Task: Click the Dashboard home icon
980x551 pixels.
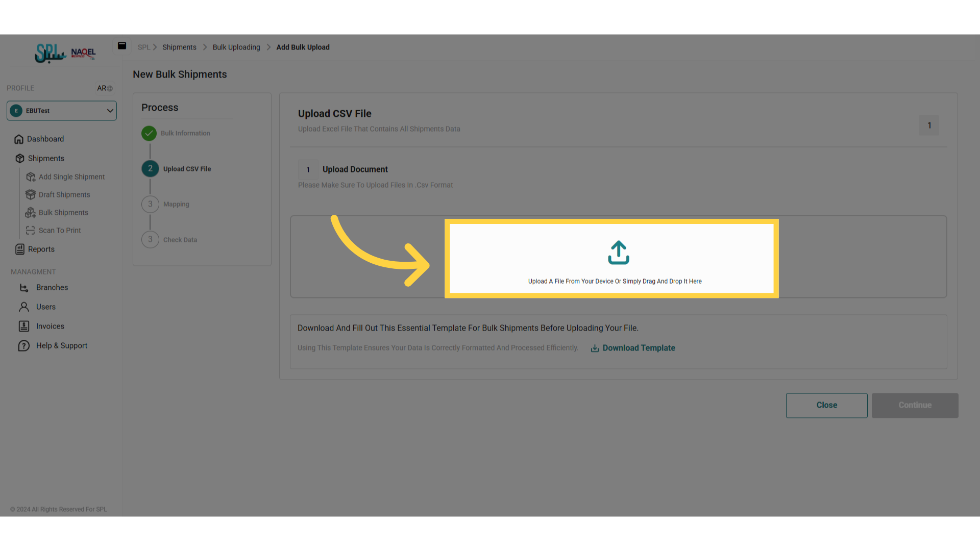Action: pos(19,139)
